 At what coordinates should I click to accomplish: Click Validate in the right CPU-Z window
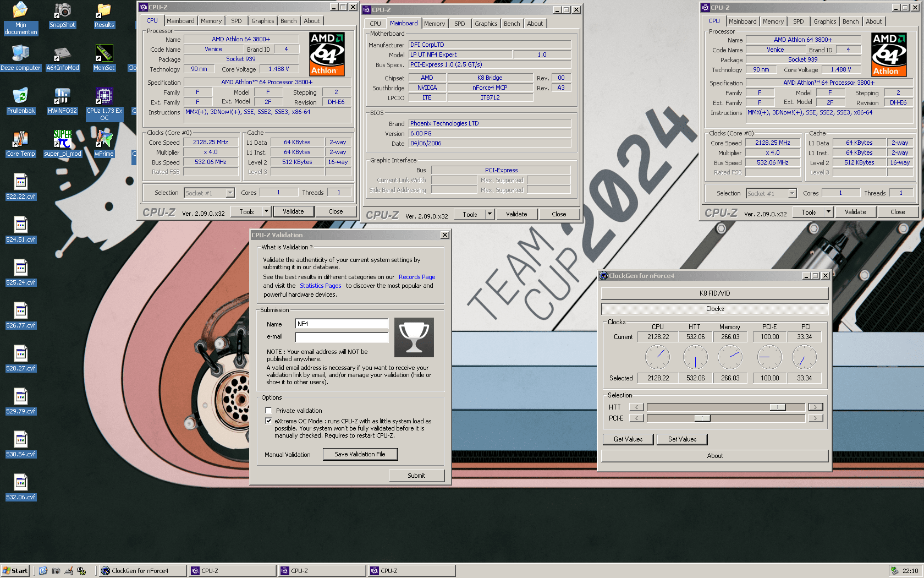point(855,212)
